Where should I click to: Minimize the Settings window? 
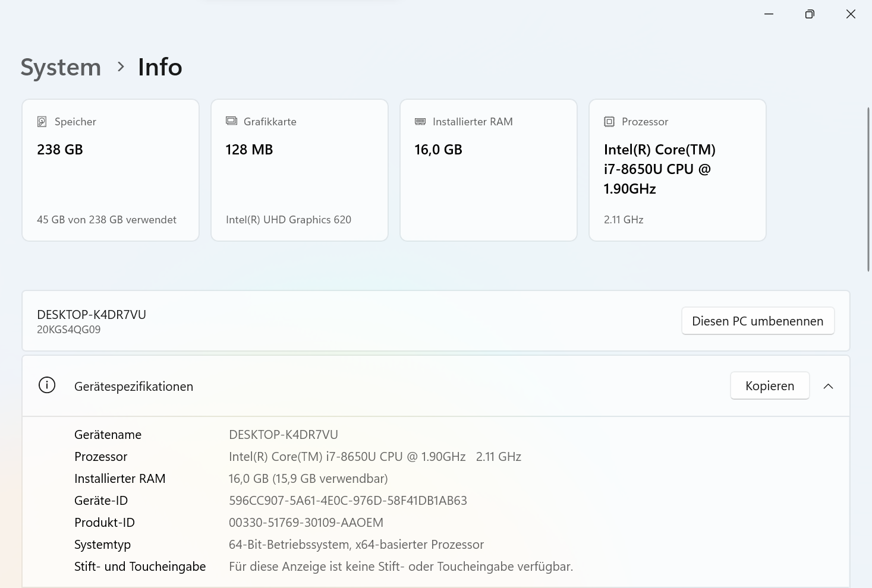click(769, 14)
